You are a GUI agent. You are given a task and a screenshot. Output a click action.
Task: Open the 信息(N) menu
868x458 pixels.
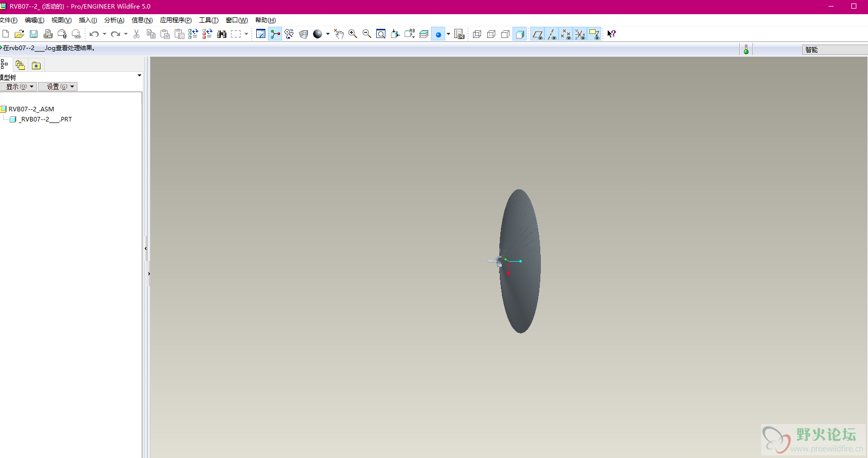[x=142, y=20]
